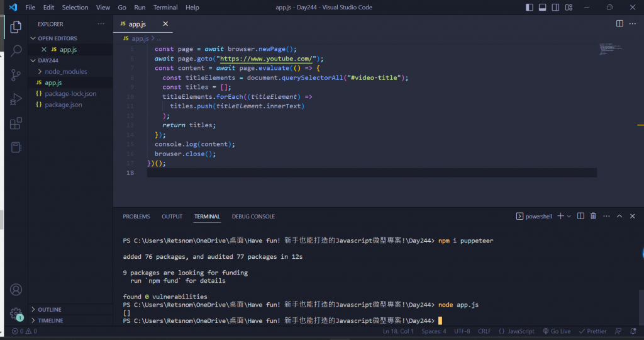Open the Edit menu
Image resolution: width=644 pixels, height=340 pixels.
tap(48, 8)
